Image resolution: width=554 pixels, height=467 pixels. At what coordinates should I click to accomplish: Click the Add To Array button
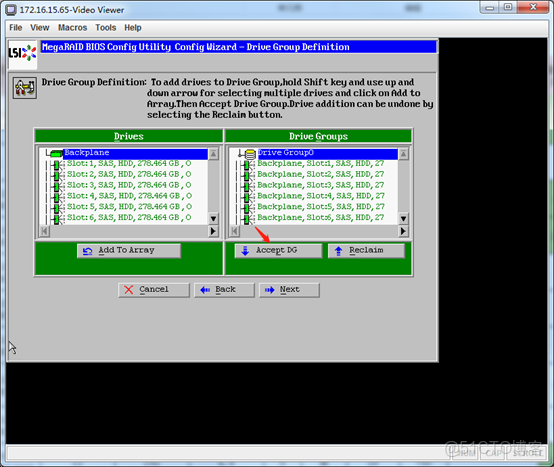tap(129, 250)
